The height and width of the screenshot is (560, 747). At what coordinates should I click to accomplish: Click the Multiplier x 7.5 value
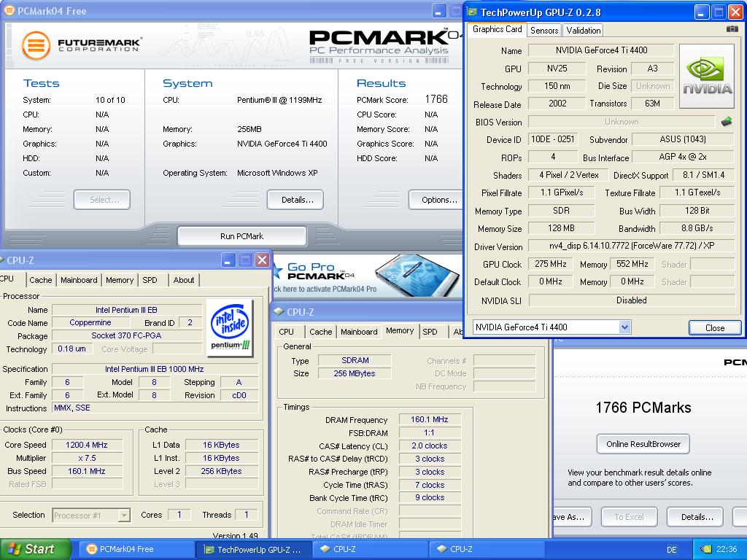(87, 458)
